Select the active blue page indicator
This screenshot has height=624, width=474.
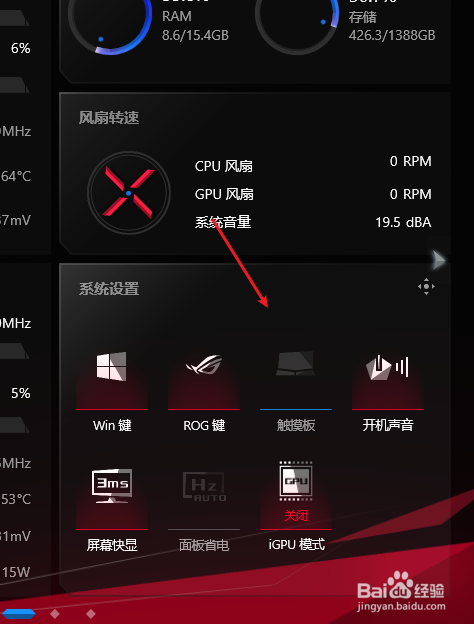coord(19,614)
